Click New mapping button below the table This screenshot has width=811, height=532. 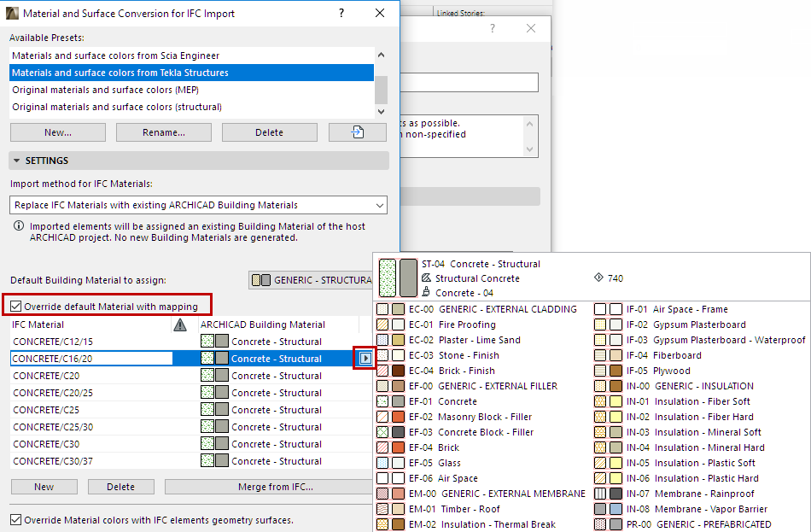(44, 487)
